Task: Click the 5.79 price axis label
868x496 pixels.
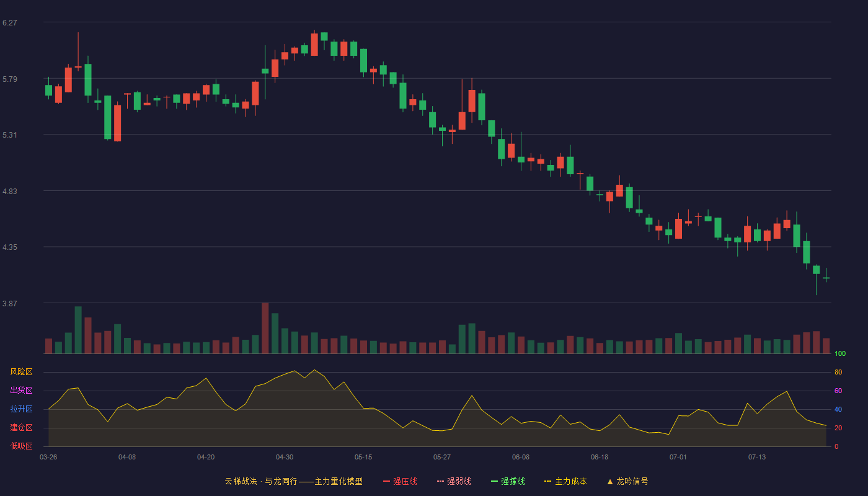Action: (10, 79)
